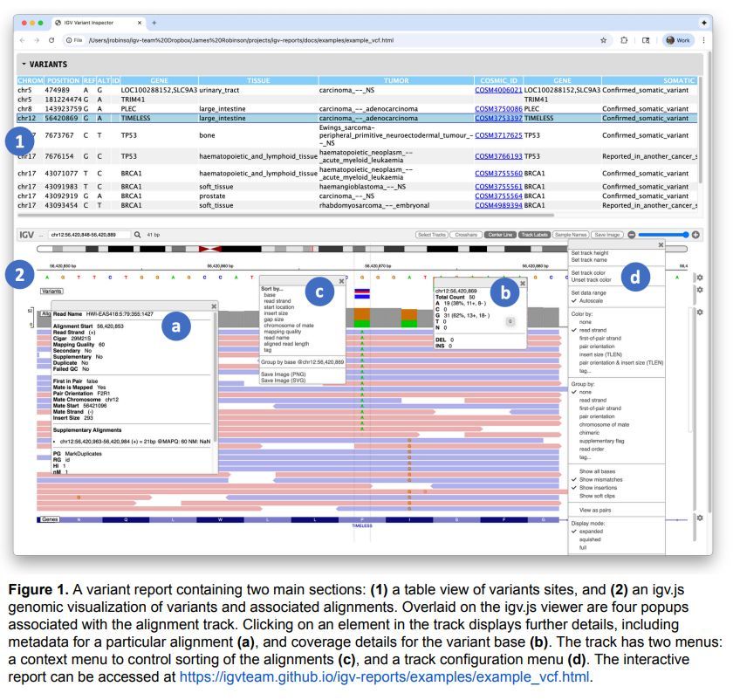733x700 pixels.
Task: Open the igv-reports example_vcf.html link
Action: (x=384, y=677)
